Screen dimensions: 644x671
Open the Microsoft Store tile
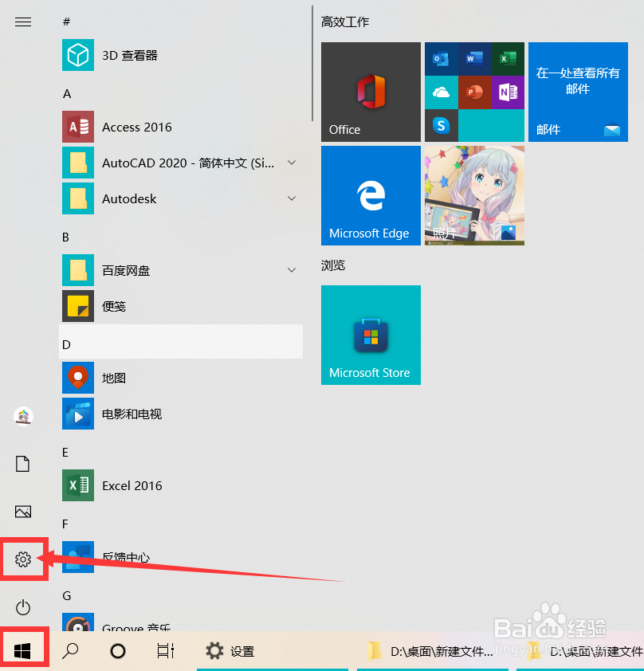click(x=371, y=335)
